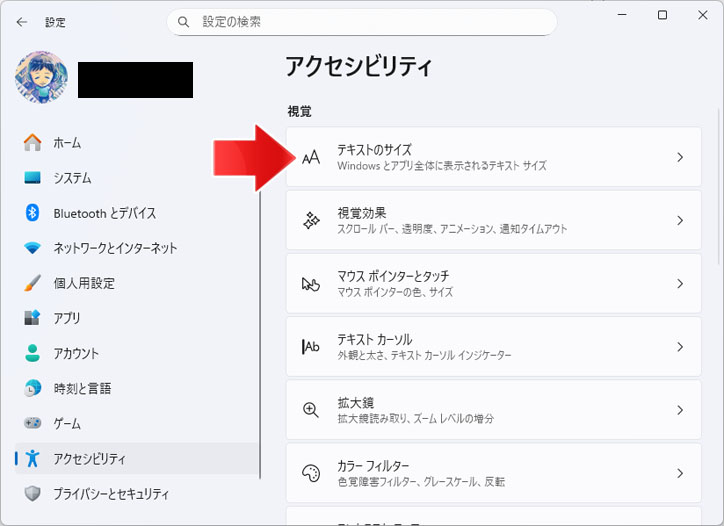Click the mouse pointer and touch icon

coord(311,284)
